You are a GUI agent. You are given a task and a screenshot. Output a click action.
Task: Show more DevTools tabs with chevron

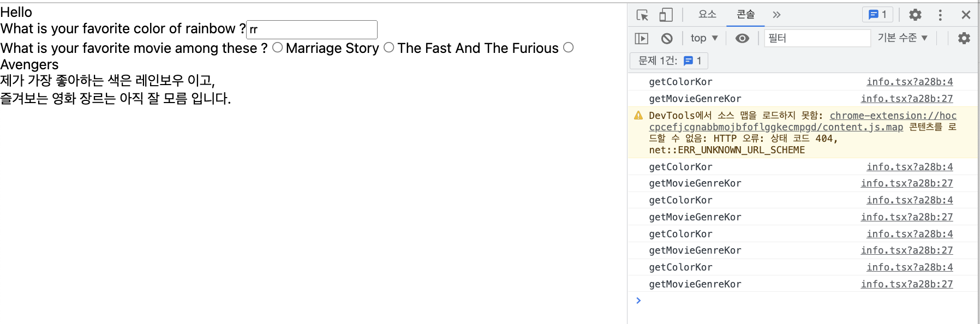(776, 15)
